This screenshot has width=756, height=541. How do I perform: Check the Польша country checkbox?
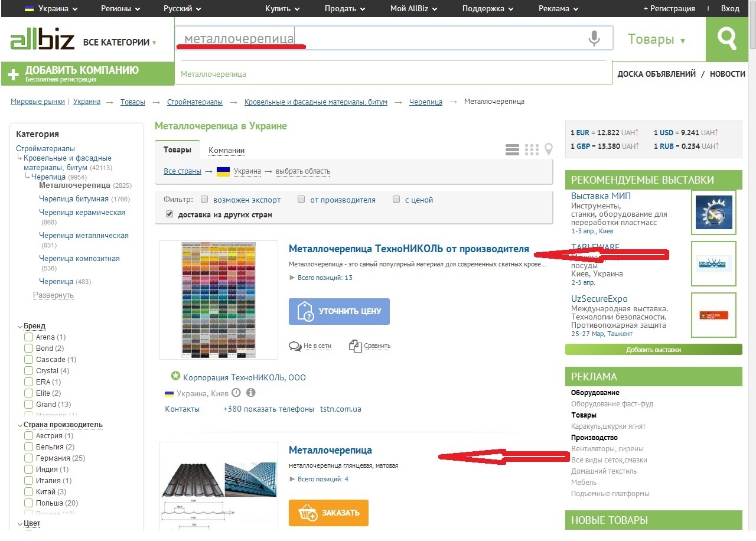pos(28,503)
